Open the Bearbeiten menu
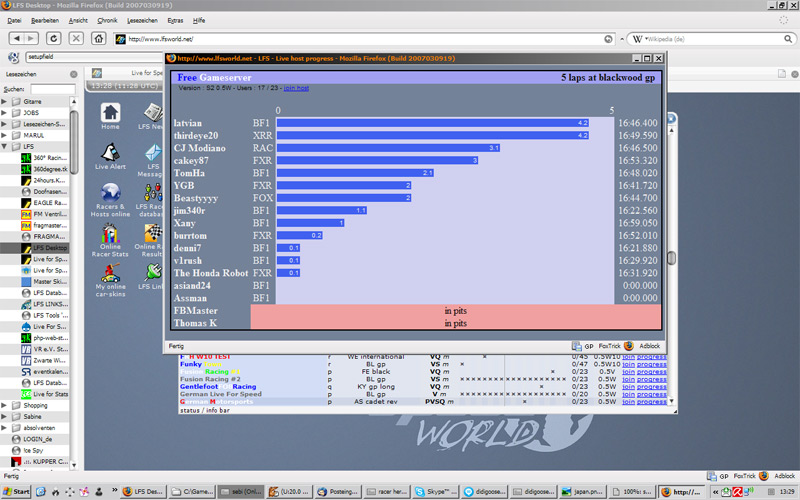Screen dimensions: 800x500 (x=45, y=20)
